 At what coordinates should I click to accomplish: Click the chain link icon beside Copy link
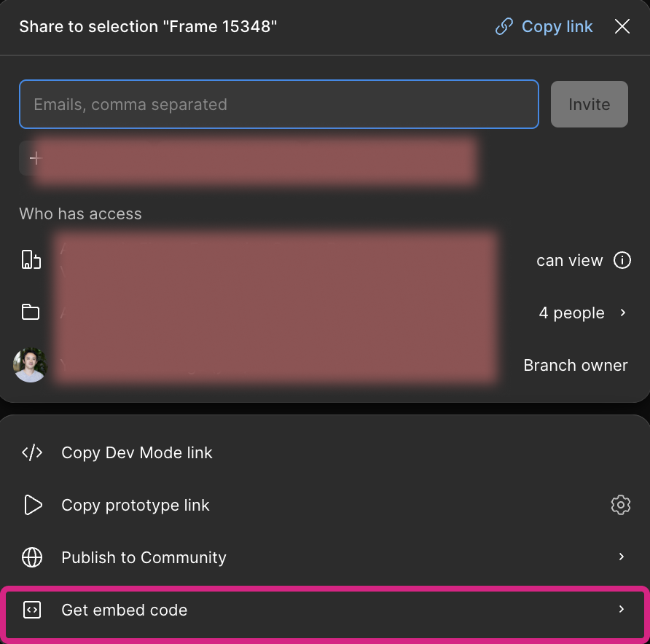pos(504,26)
